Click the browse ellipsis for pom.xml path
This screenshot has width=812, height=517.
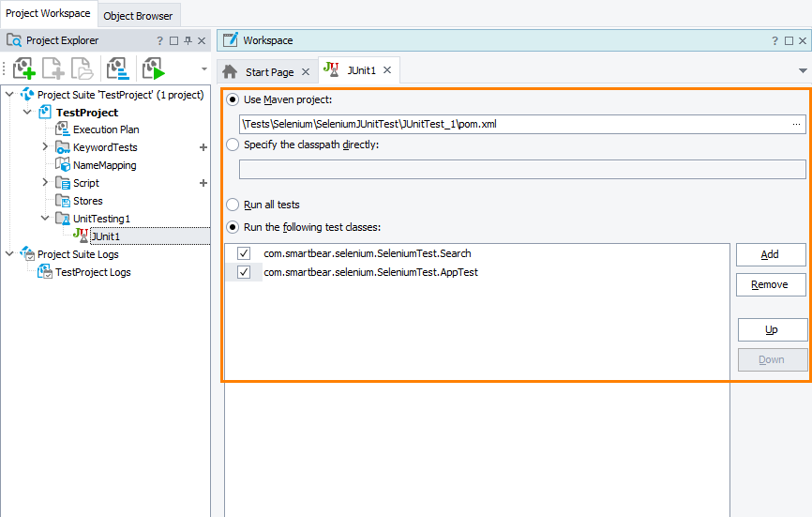pos(797,124)
